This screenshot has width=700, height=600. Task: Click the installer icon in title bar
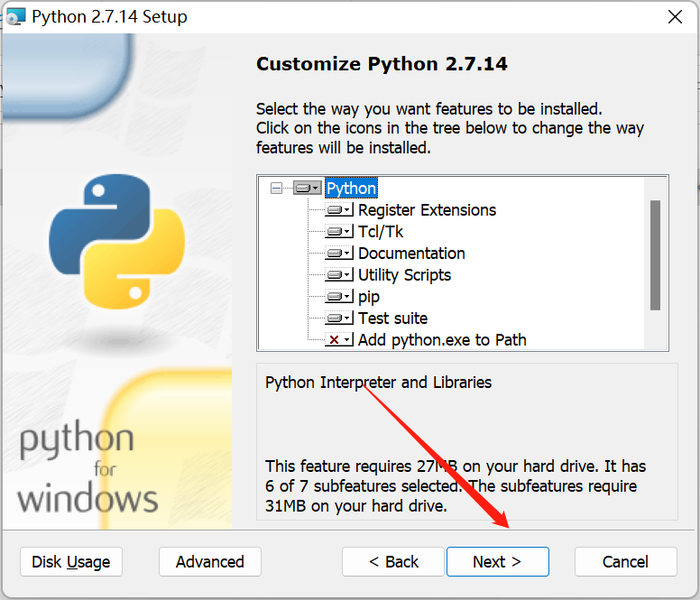tap(14, 16)
